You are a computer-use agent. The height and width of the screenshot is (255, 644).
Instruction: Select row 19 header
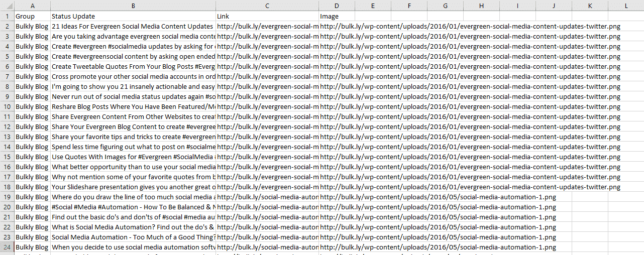(7, 197)
